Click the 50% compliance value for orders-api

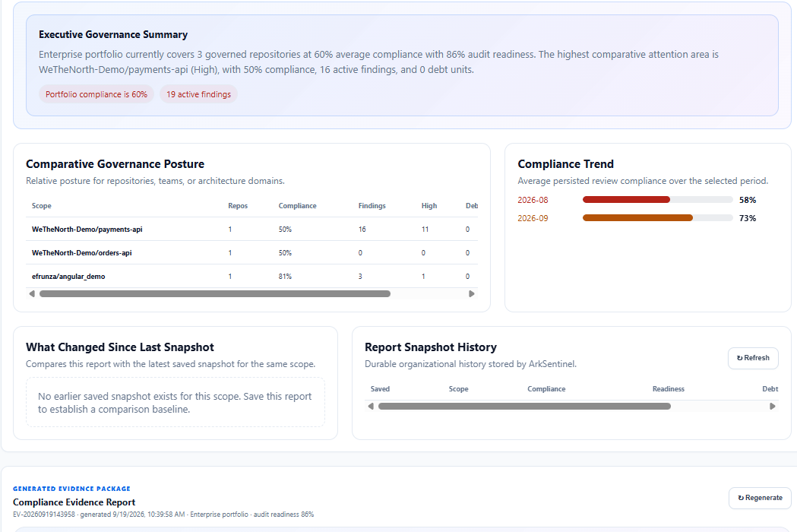(285, 253)
